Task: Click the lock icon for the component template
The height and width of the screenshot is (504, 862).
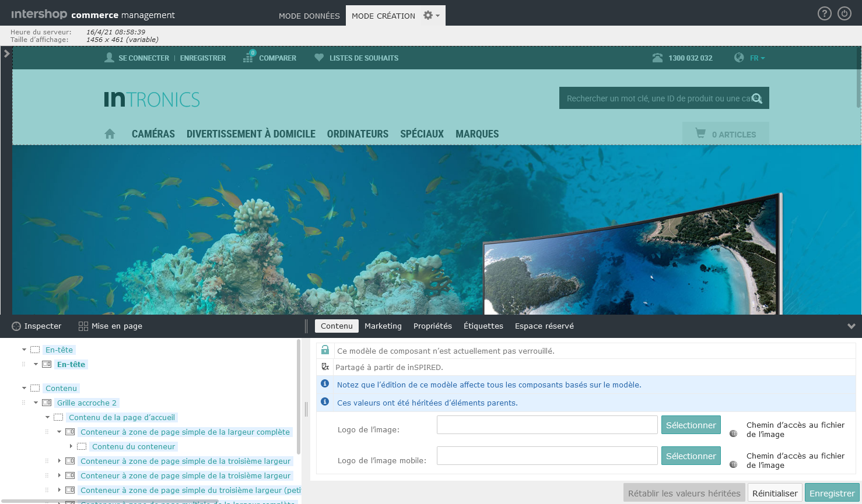Action: (x=325, y=350)
